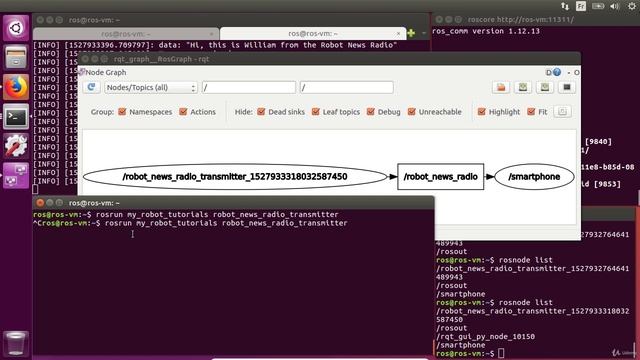The image size is (640, 360).
Task: Click the last rosnode list command
Action: (x=526, y=303)
